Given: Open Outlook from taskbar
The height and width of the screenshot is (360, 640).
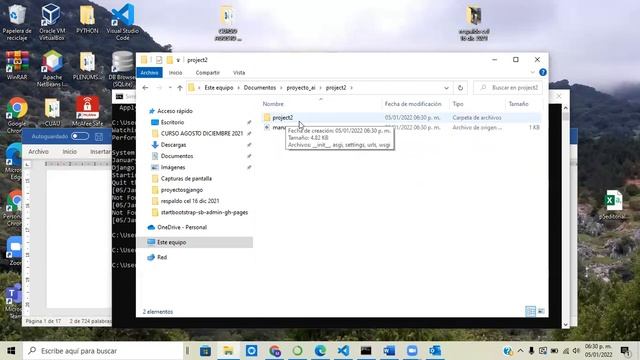Looking at the screenshot, I should pyautogui.click(x=435, y=351).
